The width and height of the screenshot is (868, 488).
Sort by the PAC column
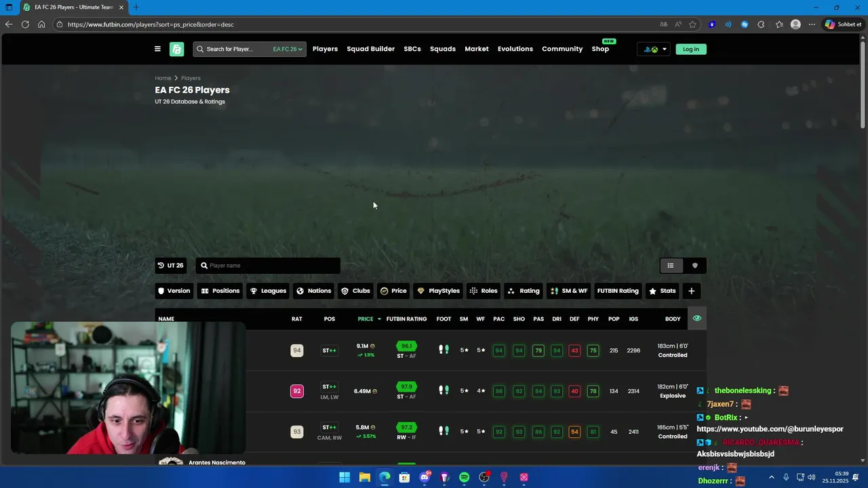499,319
